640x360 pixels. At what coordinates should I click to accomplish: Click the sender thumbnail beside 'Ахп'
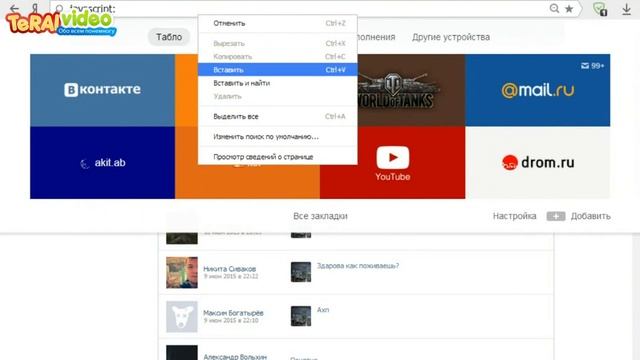click(301, 316)
